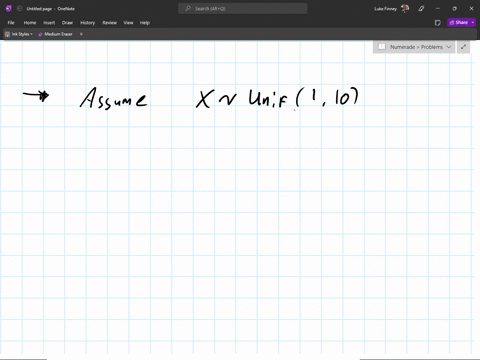Open the File menu

[x=11, y=23]
